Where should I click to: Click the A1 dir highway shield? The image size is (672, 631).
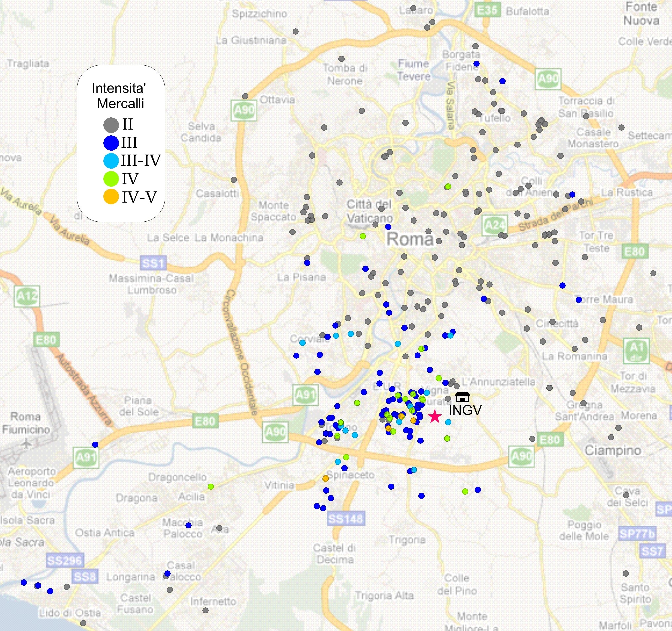(636, 351)
